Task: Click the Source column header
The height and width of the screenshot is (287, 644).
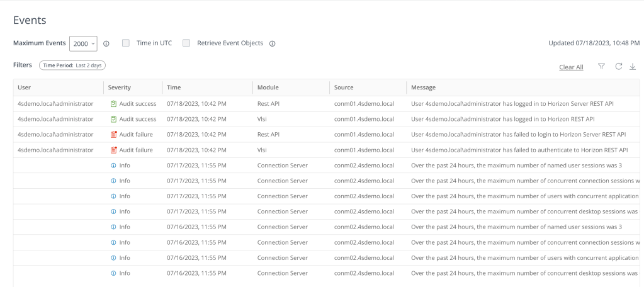Action: [344, 87]
